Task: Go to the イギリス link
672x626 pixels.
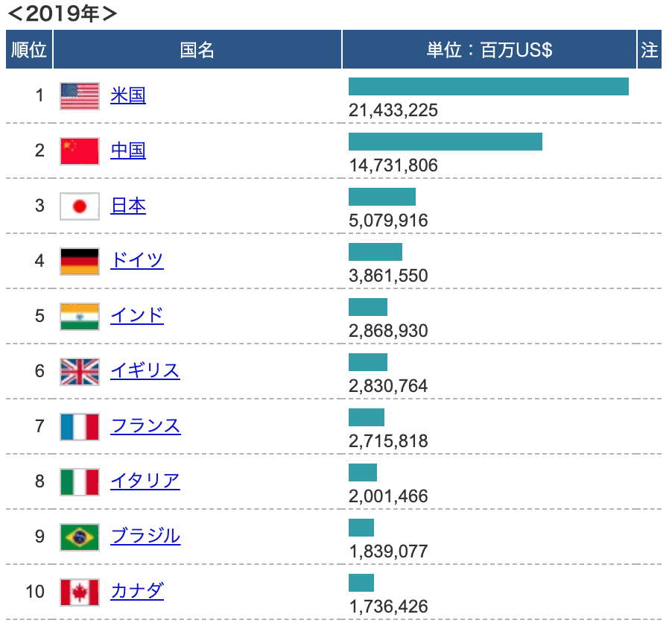Action: click(x=145, y=371)
